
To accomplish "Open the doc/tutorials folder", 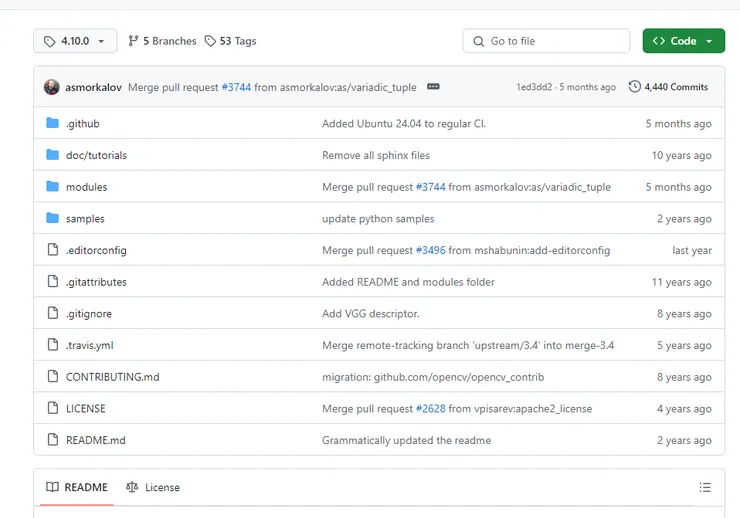I will pos(96,156).
